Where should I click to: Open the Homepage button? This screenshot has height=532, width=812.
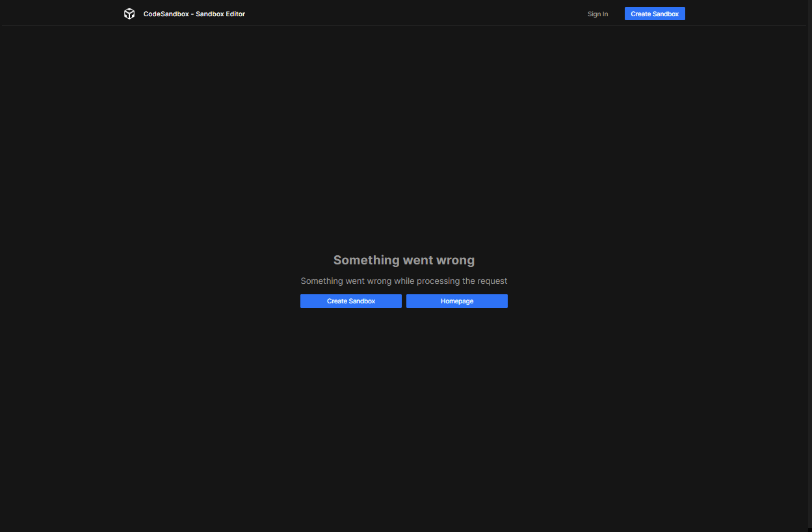[x=456, y=301]
